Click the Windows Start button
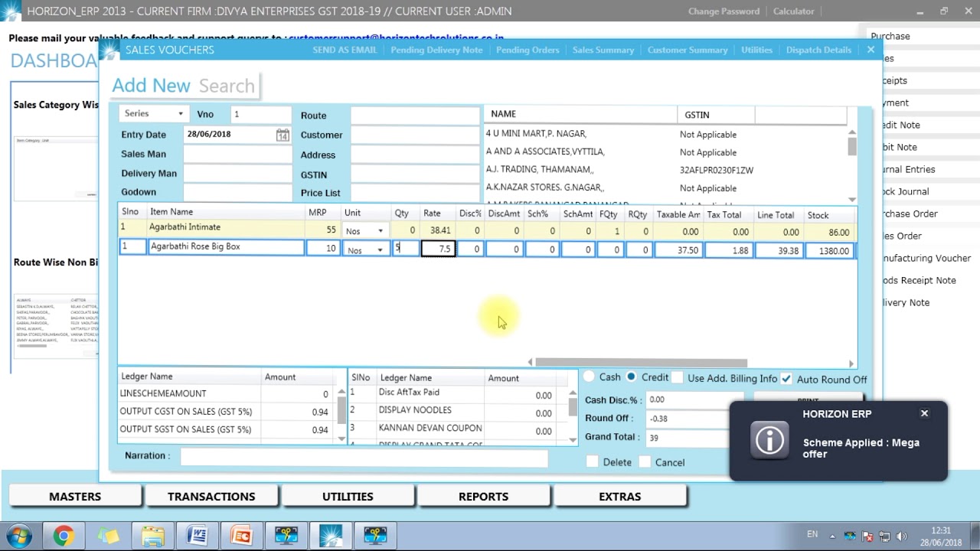 pos(19,536)
